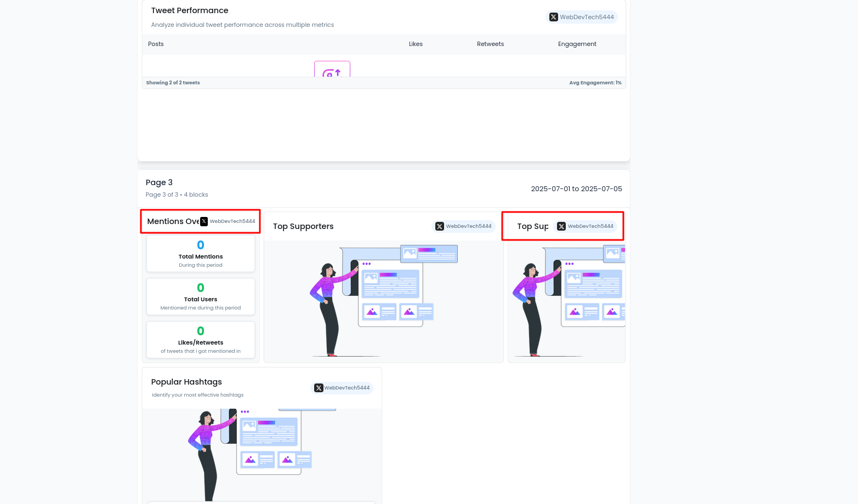Open the Likes/Retweets card
This screenshot has width=858, height=504.
click(x=201, y=340)
